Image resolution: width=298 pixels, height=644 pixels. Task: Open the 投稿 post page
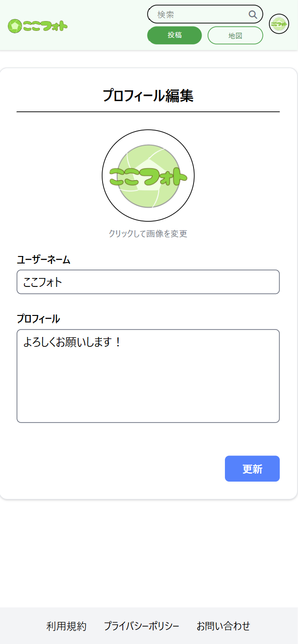pyautogui.click(x=174, y=36)
